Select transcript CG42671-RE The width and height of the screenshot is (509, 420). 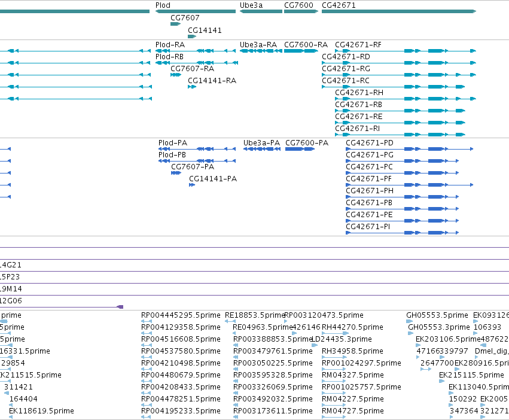(x=359, y=116)
